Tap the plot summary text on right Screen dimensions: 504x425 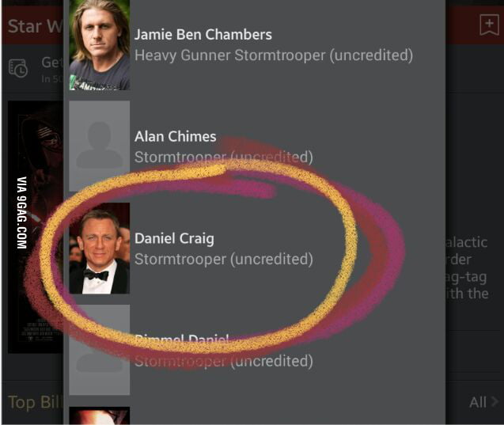tap(467, 268)
